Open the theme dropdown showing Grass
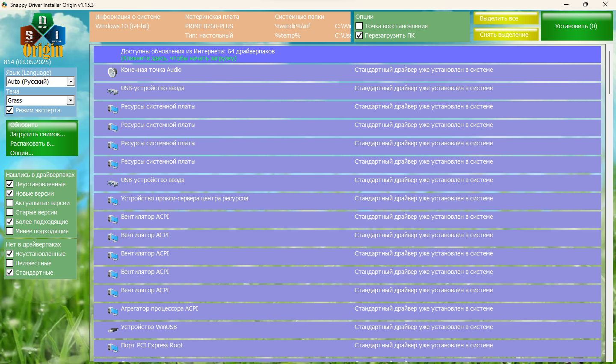This screenshot has height=364, width=616. (41, 100)
